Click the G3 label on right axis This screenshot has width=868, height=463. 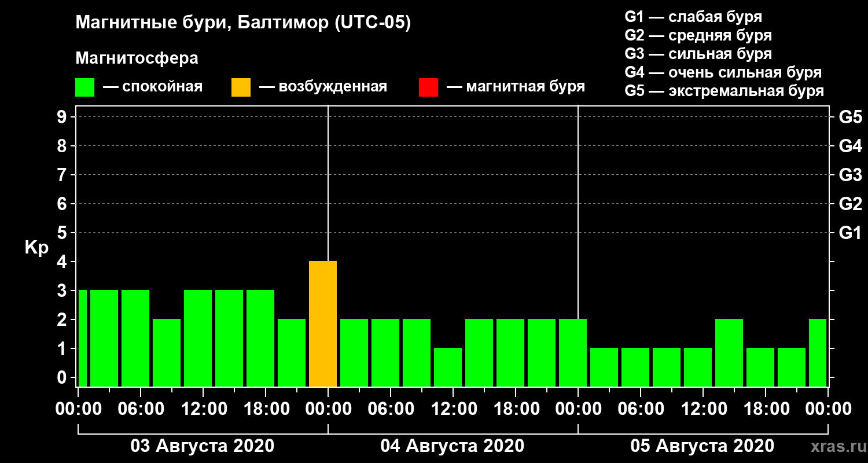(850, 175)
